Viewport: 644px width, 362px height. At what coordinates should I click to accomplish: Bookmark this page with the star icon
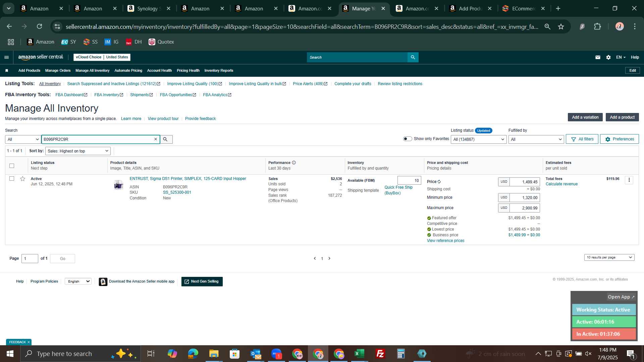(x=561, y=26)
